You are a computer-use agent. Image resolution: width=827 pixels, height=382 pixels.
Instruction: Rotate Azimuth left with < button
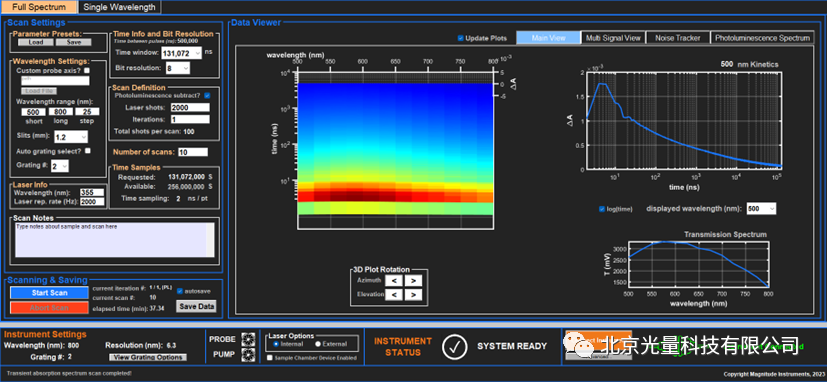pyautogui.click(x=393, y=280)
